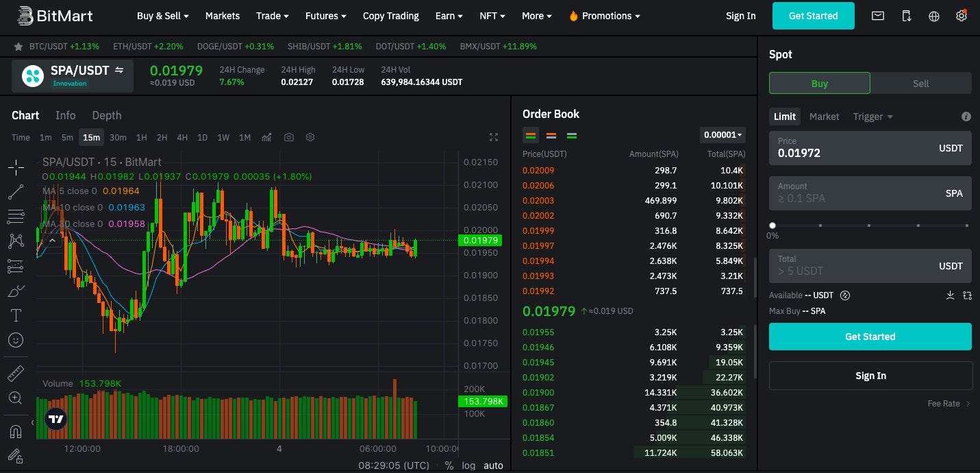This screenshot has height=473, width=980.
Task: Click the Total USDT input field
Action: coord(870,266)
